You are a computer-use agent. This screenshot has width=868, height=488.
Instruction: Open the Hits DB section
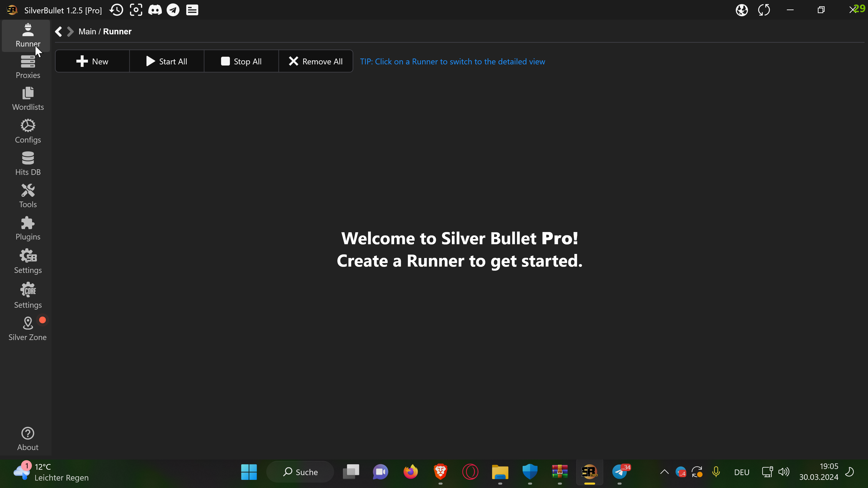(28, 163)
